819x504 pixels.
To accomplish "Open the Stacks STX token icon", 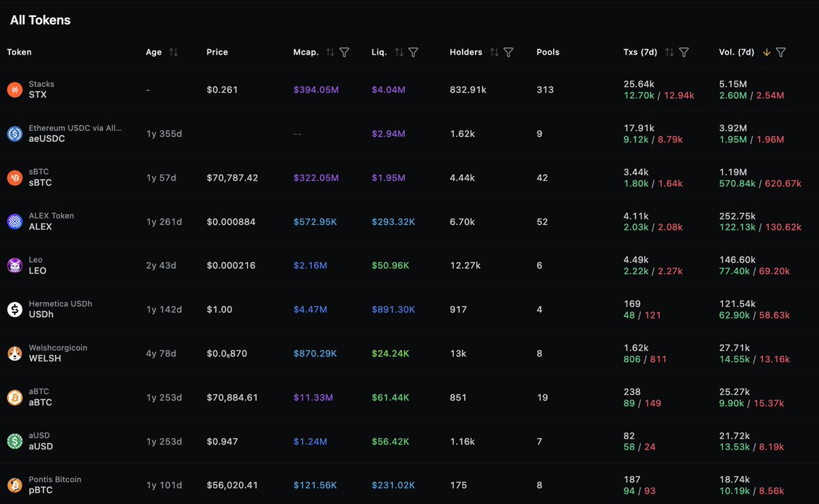I will (x=14, y=89).
